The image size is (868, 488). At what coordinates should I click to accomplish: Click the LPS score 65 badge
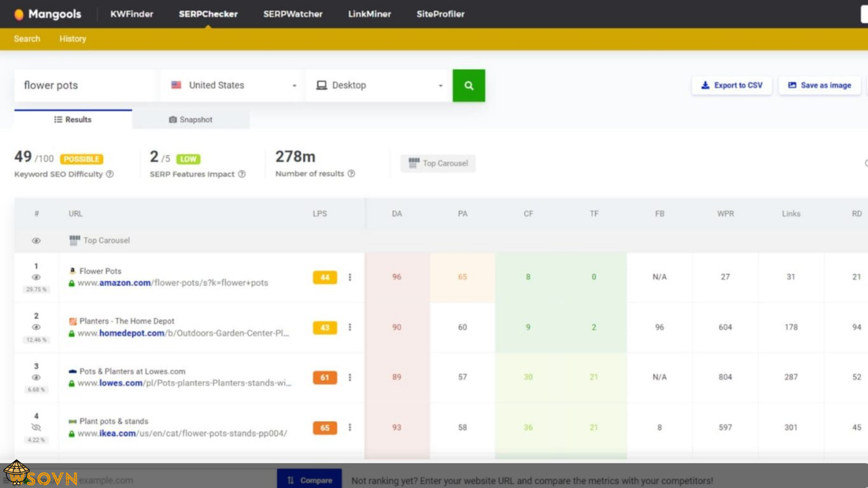[x=325, y=428]
